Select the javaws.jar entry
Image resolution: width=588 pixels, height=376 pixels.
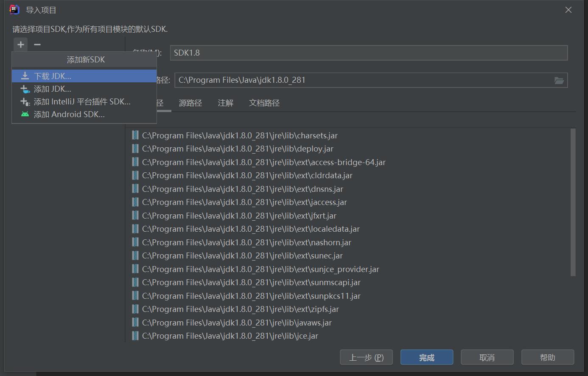tap(237, 323)
